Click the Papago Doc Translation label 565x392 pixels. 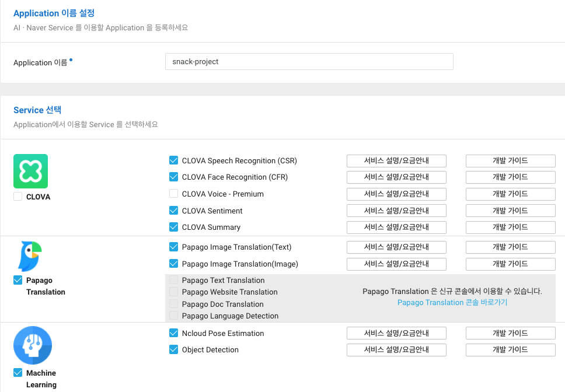[223, 304]
